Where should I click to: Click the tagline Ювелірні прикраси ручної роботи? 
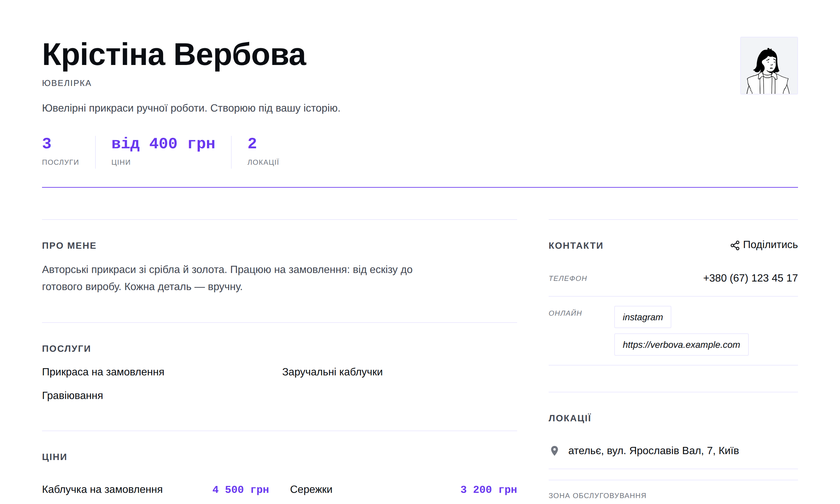click(191, 108)
